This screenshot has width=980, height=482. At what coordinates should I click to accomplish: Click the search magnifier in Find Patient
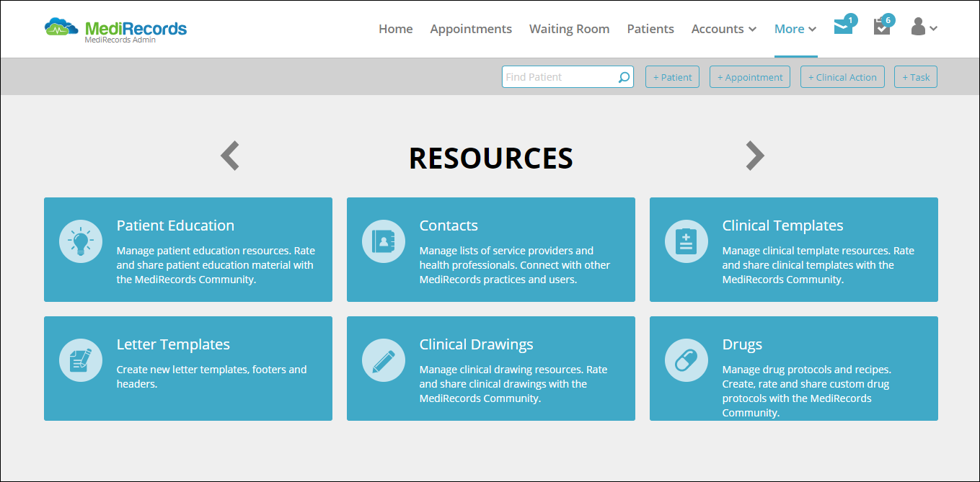(x=624, y=77)
